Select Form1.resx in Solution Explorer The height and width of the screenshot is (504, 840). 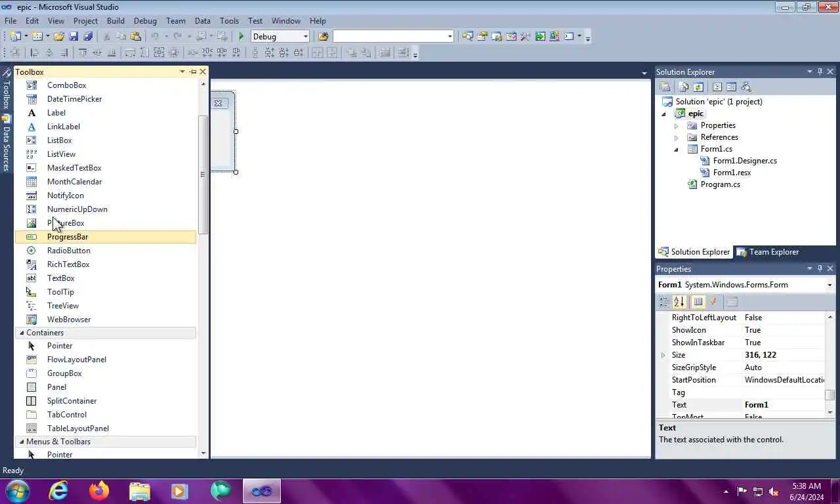(x=732, y=173)
